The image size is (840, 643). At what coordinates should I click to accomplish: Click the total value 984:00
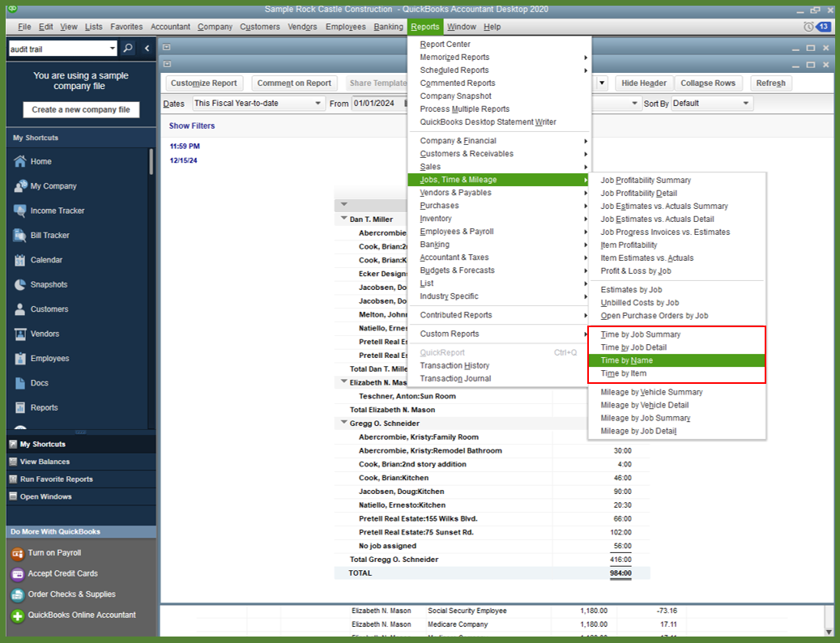(x=620, y=573)
